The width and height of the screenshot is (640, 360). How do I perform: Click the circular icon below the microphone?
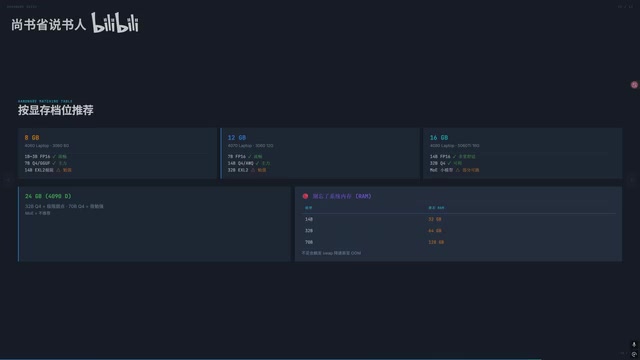coord(634,354)
